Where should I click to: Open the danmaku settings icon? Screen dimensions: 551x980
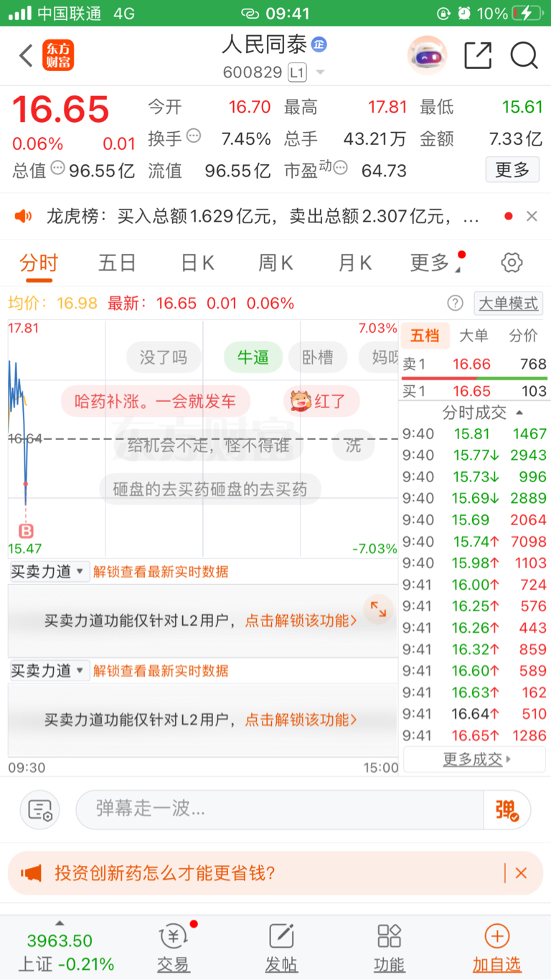tap(40, 810)
